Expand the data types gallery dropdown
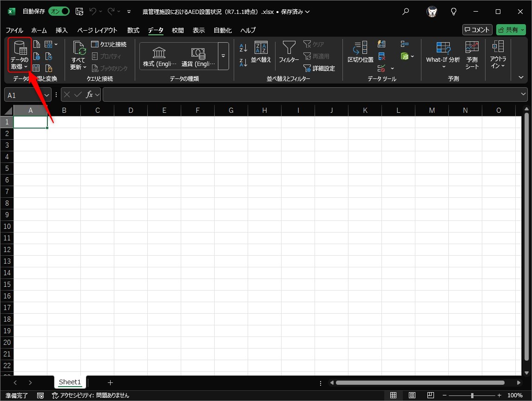532x401 pixels. pyautogui.click(x=223, y=56)
